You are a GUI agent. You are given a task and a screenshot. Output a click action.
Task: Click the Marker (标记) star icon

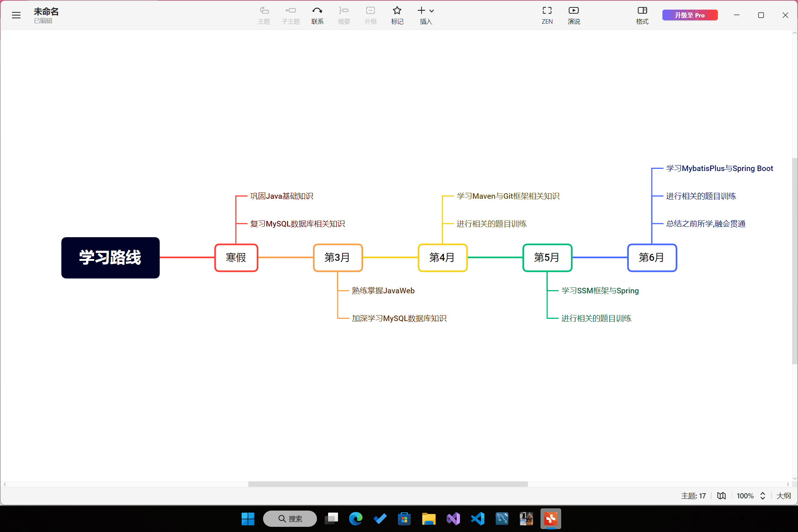coord(397,11)
